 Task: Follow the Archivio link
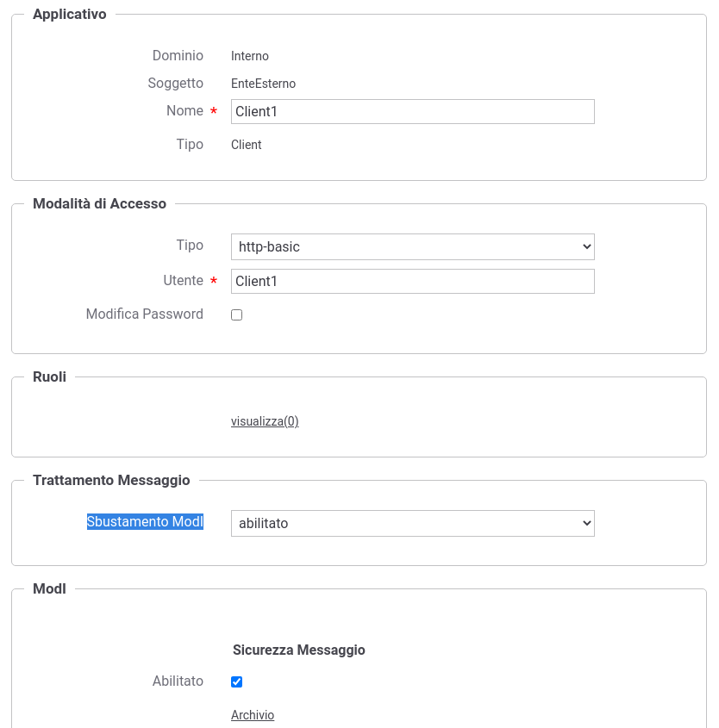[253, 714]
